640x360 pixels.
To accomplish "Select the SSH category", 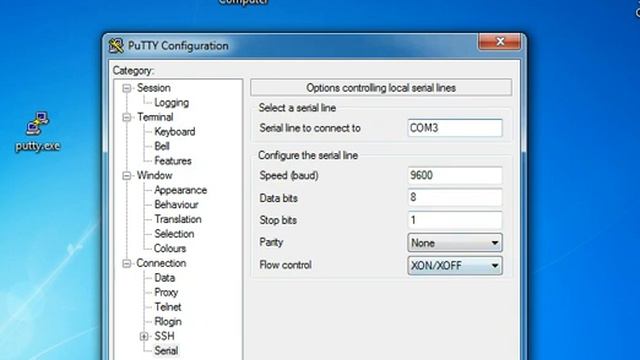I will point(164,336).
